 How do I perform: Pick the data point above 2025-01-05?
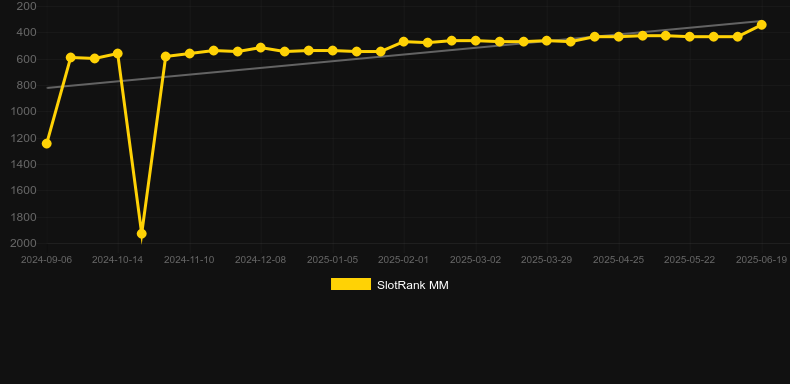333,51
